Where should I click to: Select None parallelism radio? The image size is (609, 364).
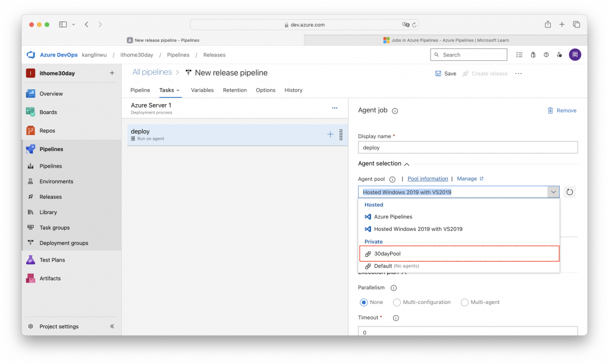tap(363, 302)
